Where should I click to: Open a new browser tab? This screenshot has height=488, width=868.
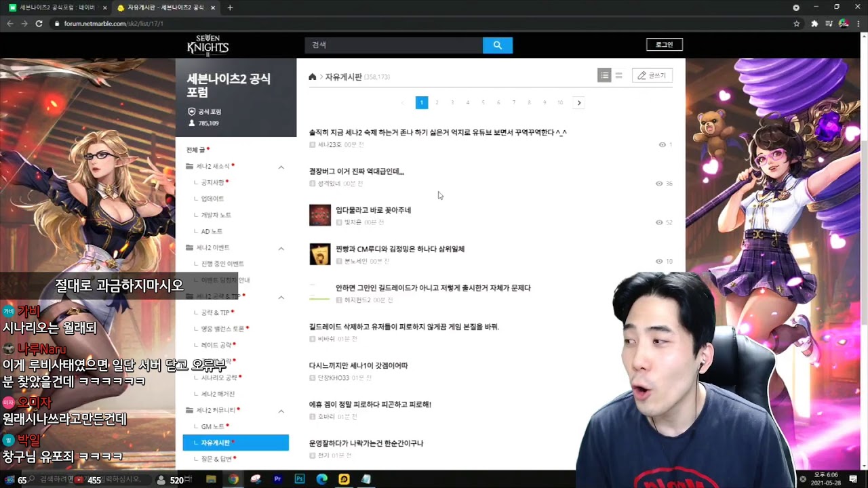tap(230, 7)
